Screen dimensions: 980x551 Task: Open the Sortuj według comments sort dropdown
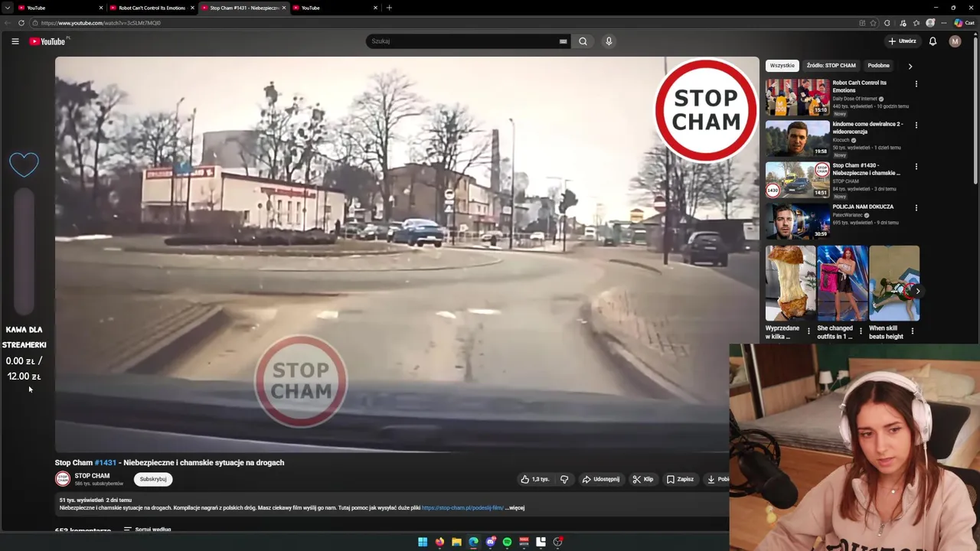pyautogui.click(x=147, y=530)
